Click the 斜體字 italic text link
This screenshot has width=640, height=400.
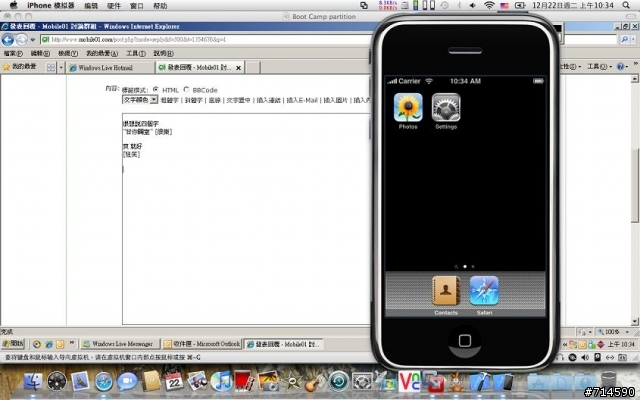[193, 100]
